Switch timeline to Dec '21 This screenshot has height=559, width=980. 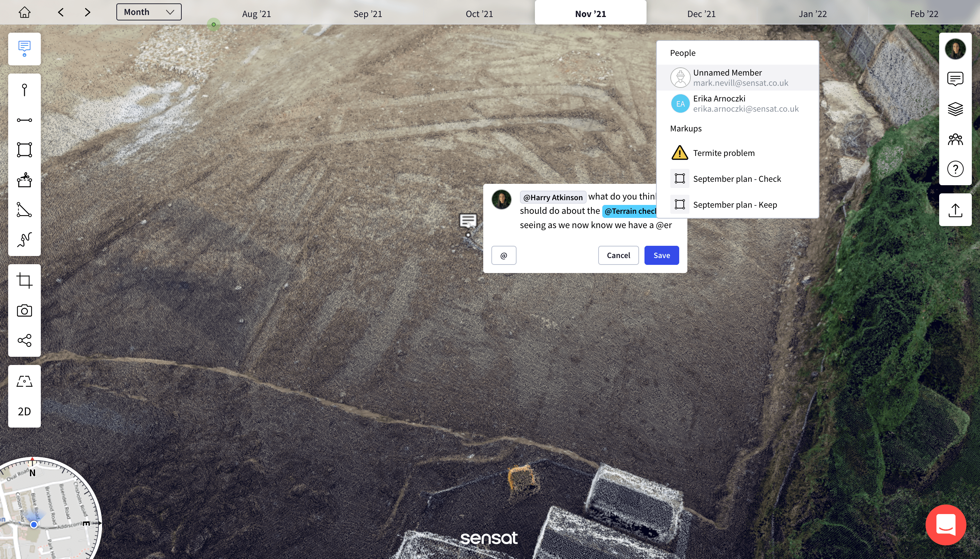coord(701,14)
